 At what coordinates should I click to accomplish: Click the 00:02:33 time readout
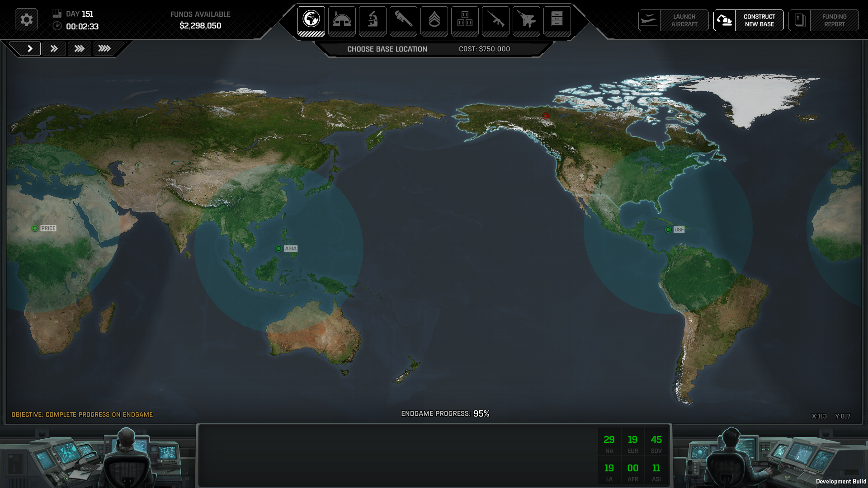[82, 27]
